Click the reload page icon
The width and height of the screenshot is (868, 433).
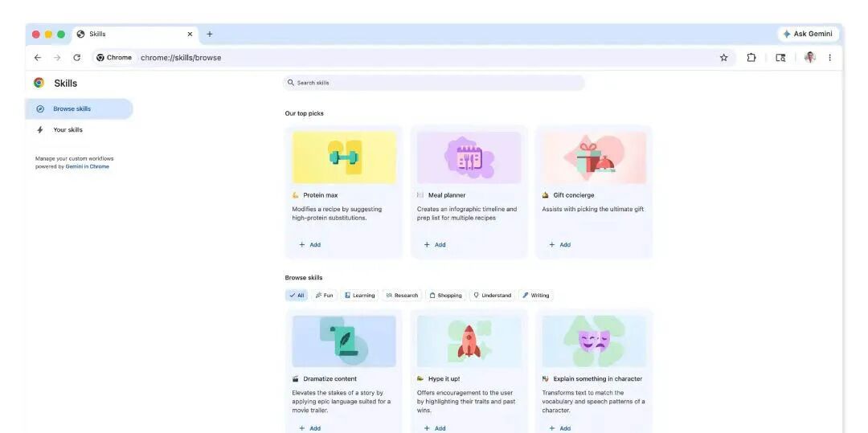[x=76, y=58]
